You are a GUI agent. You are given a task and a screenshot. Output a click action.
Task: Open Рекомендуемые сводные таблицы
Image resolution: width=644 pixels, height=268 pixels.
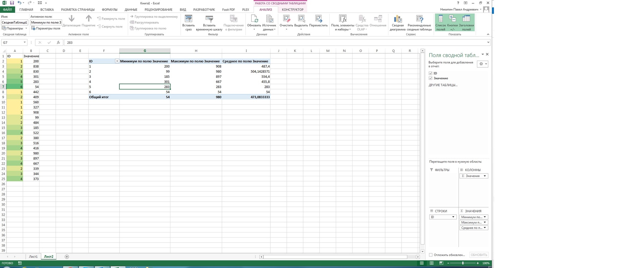coord(419,23)
